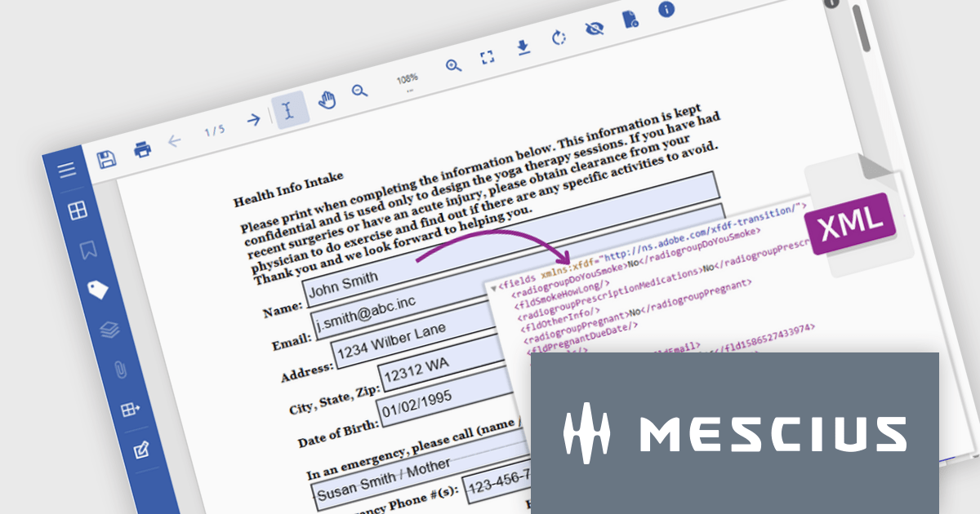Click the Health Info Intake heading
Image resolution: width=980 pixels, height=514 pixels.
(x=288, y=188)
